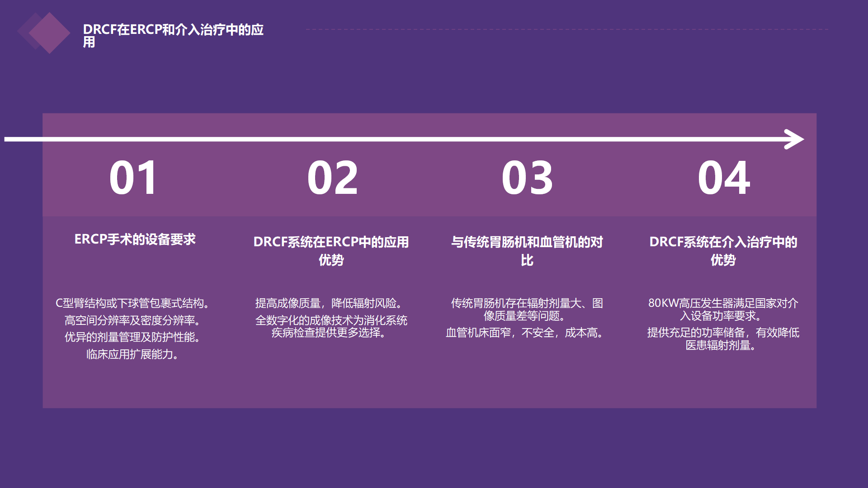
Task: Click the large number 04
Action: [x=723, y=178]
